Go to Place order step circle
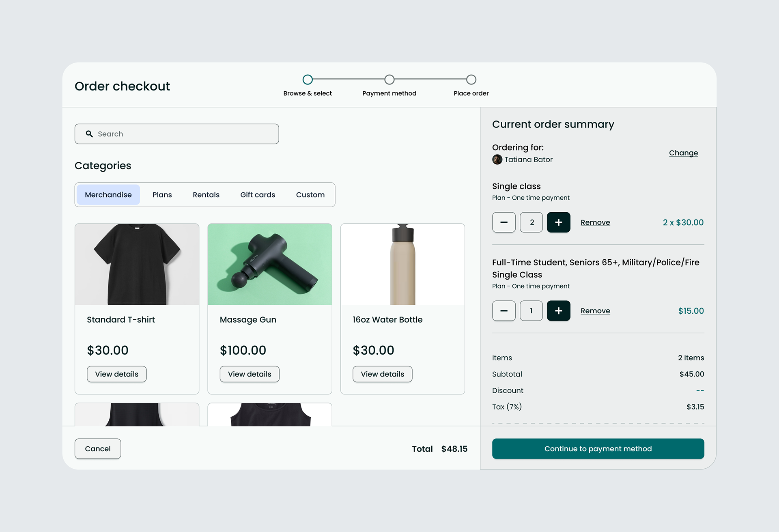Screen dimensions: 779x532 click(471, 80)
